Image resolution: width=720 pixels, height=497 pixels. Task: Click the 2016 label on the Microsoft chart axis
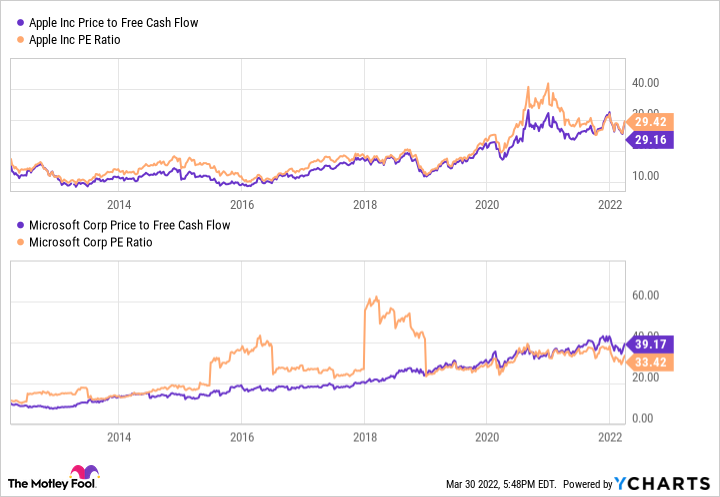coord(241,436)
